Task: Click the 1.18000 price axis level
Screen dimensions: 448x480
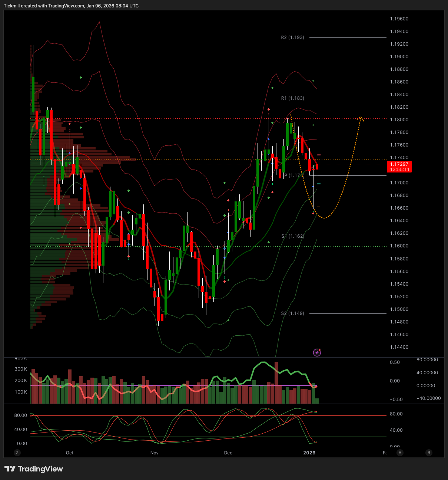Action: [x=399, y=120]
